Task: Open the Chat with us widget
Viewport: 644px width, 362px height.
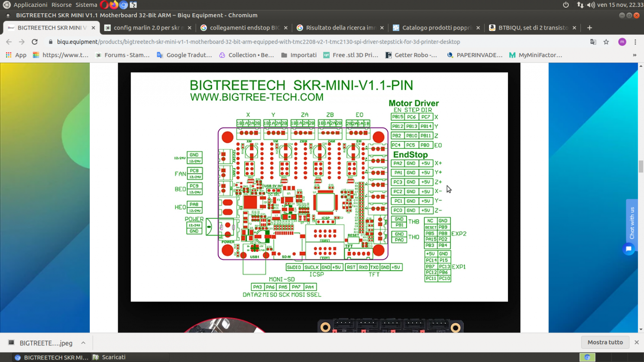Action: (632, 223)
